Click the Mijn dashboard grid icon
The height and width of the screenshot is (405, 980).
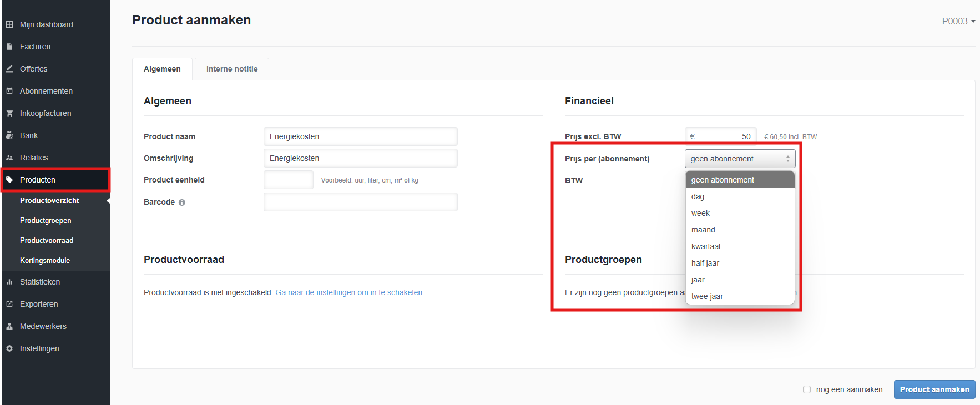[x=9, y=24]
